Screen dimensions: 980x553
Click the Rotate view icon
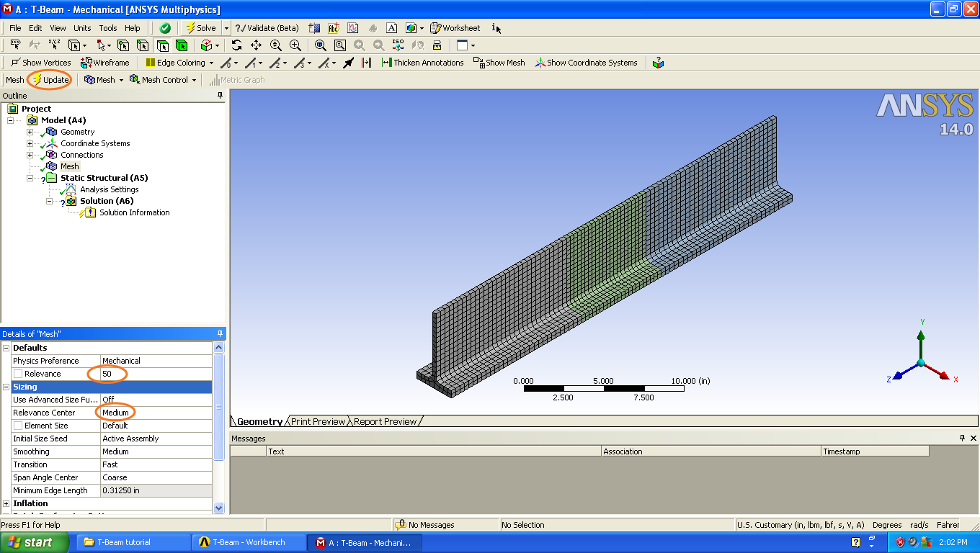click(236, 45)
